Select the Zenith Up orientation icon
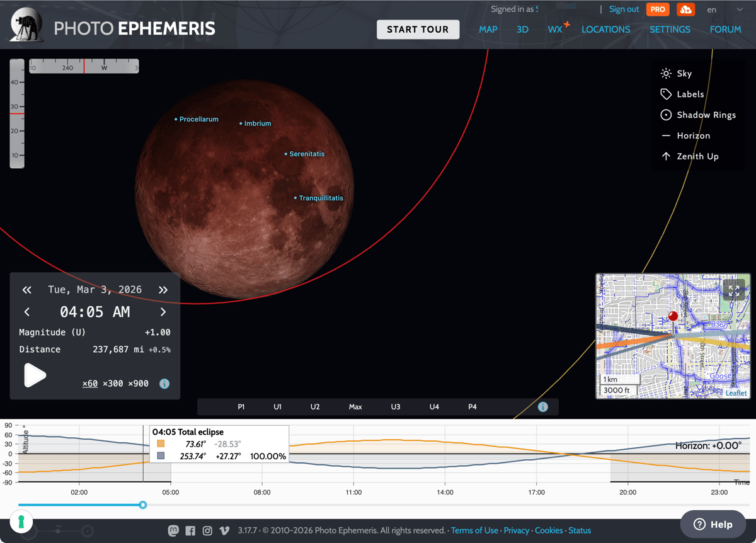 pyautogui.click(x=666, y=156)
